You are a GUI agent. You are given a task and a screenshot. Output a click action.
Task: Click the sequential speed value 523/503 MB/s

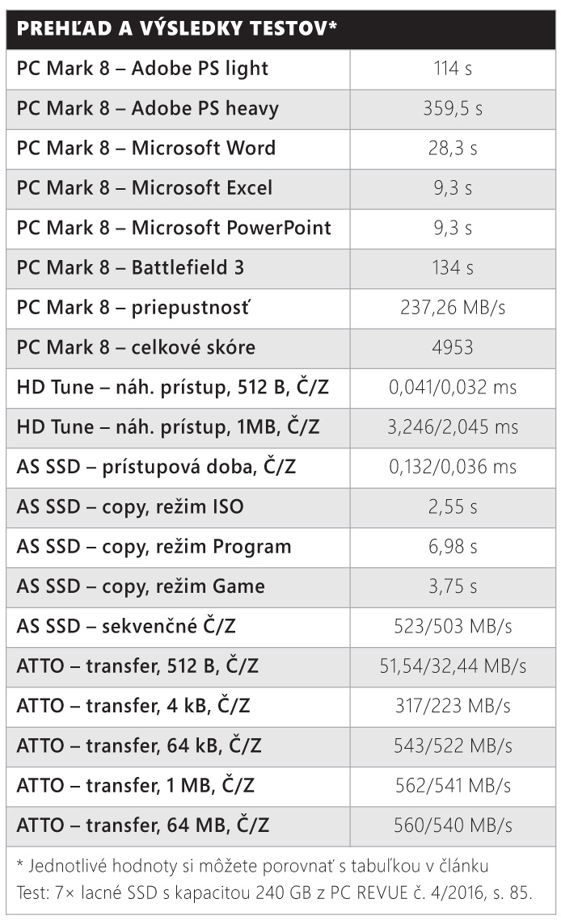(453, 626)
